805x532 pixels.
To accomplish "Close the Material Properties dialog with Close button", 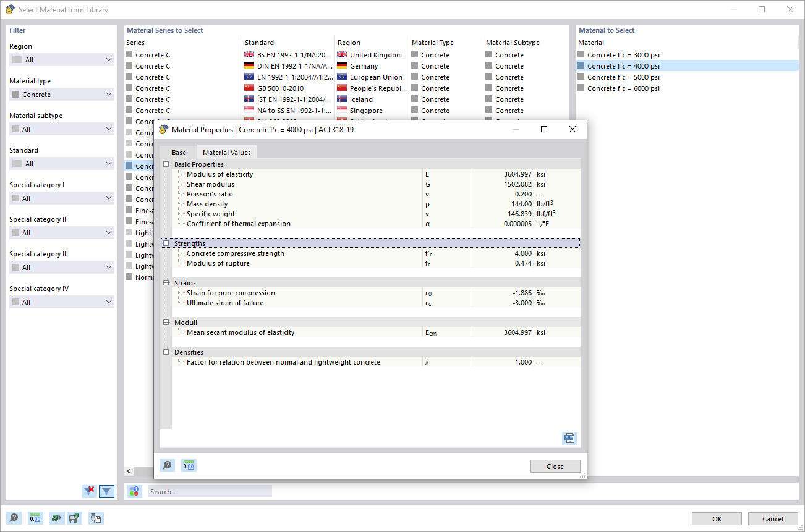I will click(555, 467).
